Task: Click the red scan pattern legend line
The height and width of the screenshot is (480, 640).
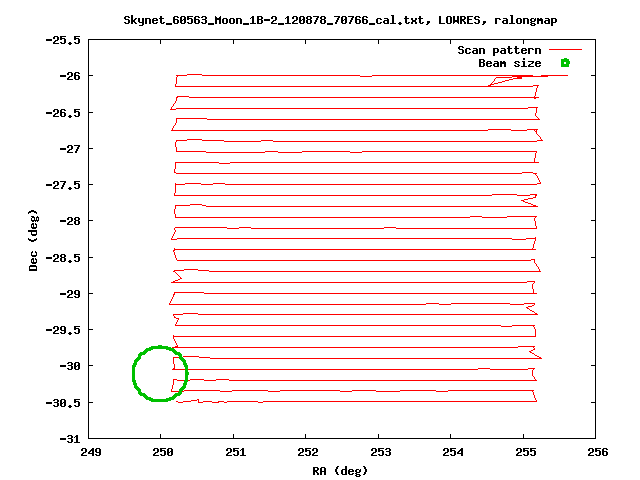Action: click(x=565, y=50)
